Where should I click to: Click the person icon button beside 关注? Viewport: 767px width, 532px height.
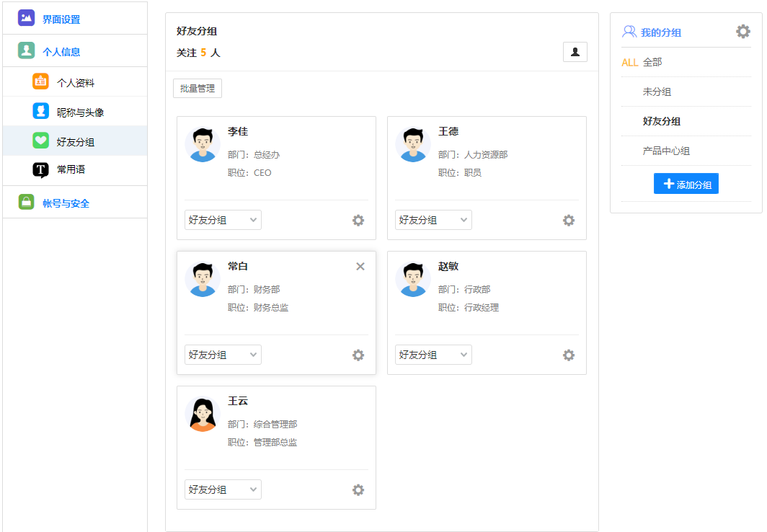point(575,52)
